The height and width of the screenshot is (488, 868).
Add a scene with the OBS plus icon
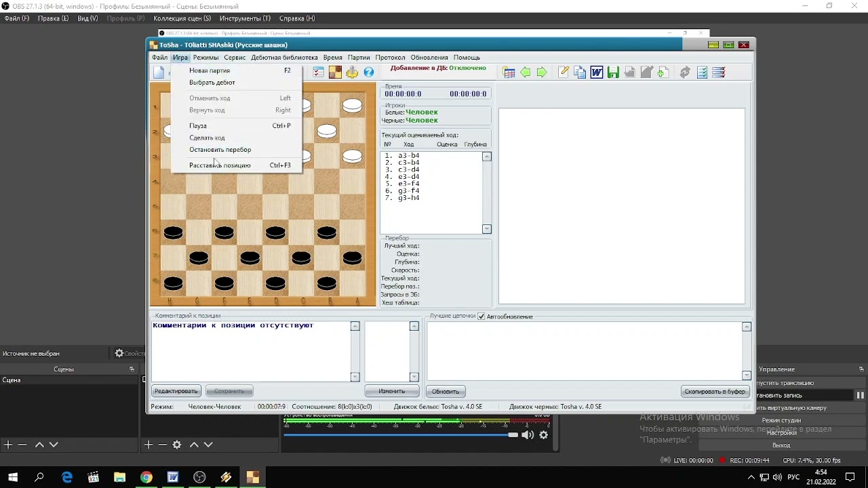point(8,445)
